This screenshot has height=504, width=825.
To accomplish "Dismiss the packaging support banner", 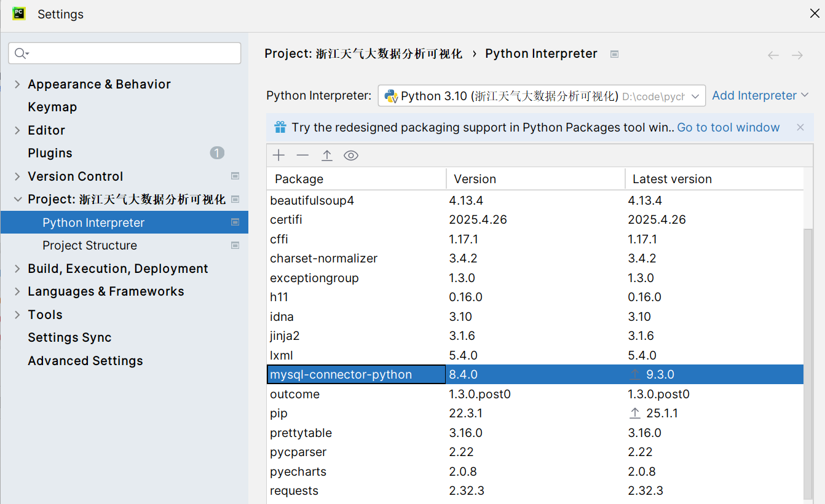I will coord(800,127).
